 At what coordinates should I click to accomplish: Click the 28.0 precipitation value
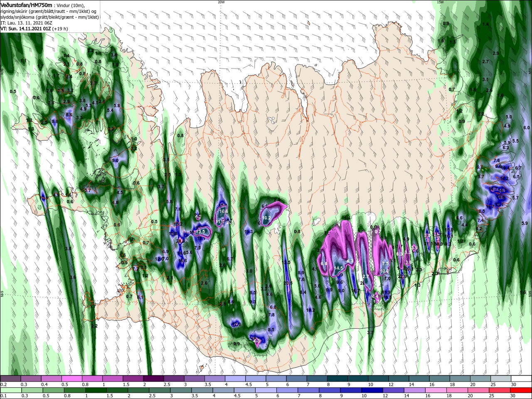pyautogui.click(x=180, y=241)
